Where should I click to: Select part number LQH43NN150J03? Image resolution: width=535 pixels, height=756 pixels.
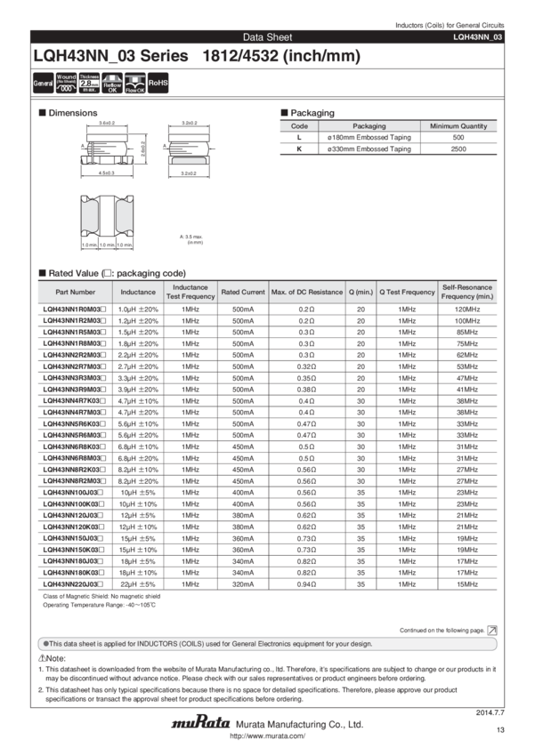pyautogui.click(x=73, y=539)
